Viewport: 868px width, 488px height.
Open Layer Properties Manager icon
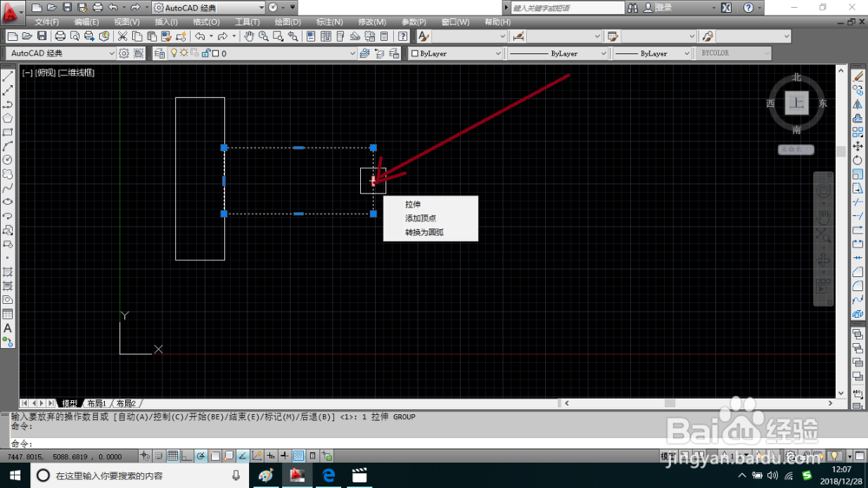tap(160, 53)
